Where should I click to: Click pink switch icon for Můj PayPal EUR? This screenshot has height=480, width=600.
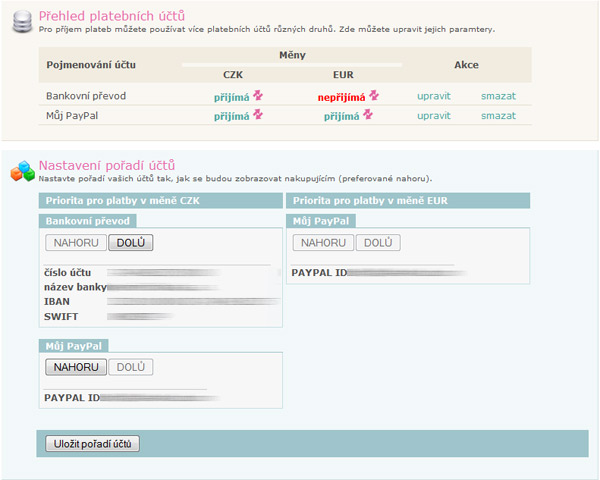click(367, 115)
